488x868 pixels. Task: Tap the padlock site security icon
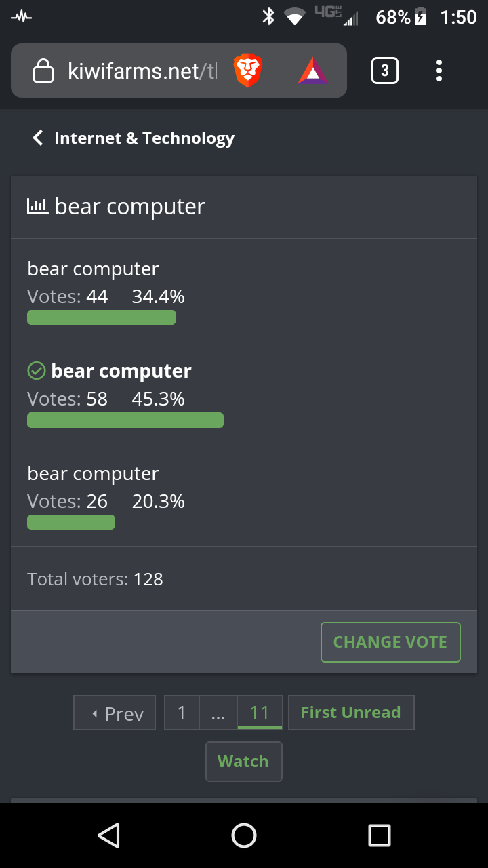pos(43,71)
